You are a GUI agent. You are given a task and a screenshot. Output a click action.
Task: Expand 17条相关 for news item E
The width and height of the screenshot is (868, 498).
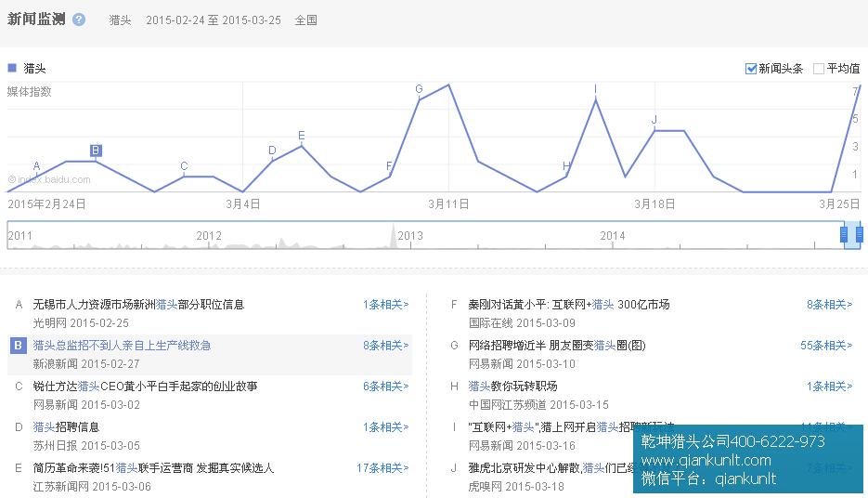[x=382, y=468]
